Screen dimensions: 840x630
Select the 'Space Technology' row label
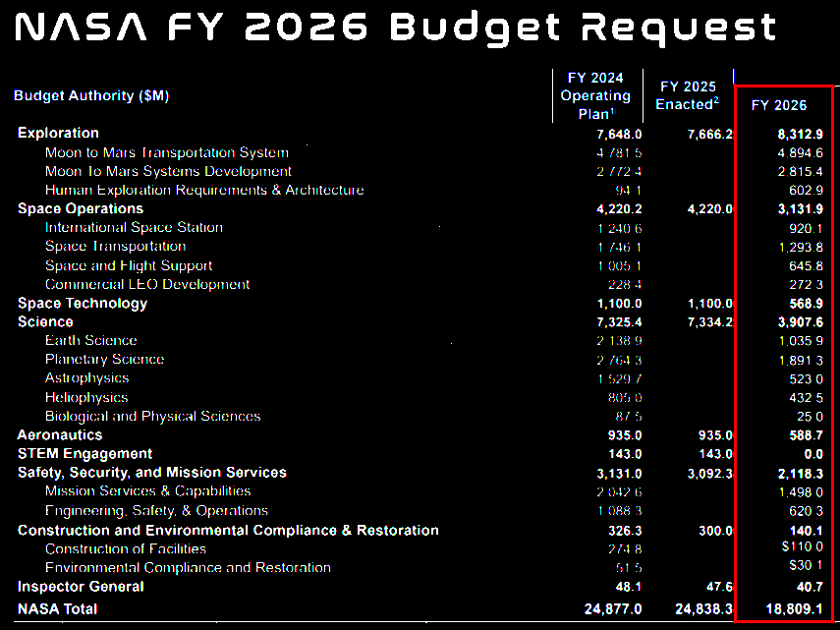click(x=83, y=304)
